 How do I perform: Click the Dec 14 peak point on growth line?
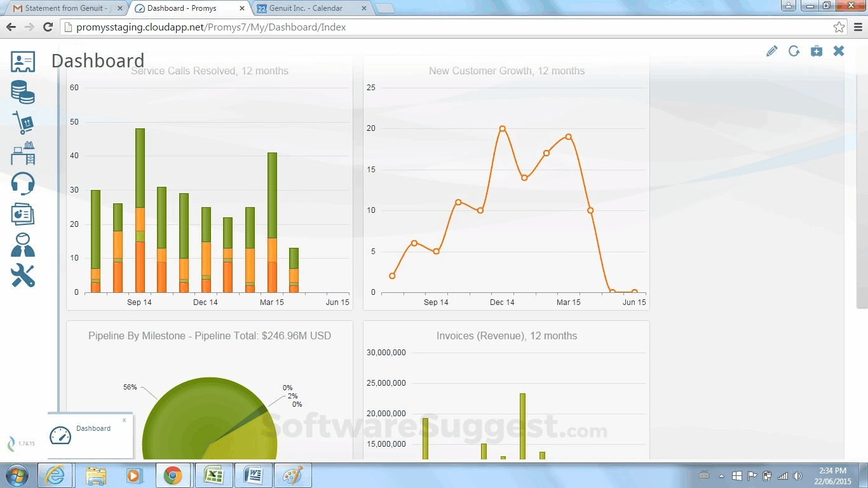tap(502, 128)
